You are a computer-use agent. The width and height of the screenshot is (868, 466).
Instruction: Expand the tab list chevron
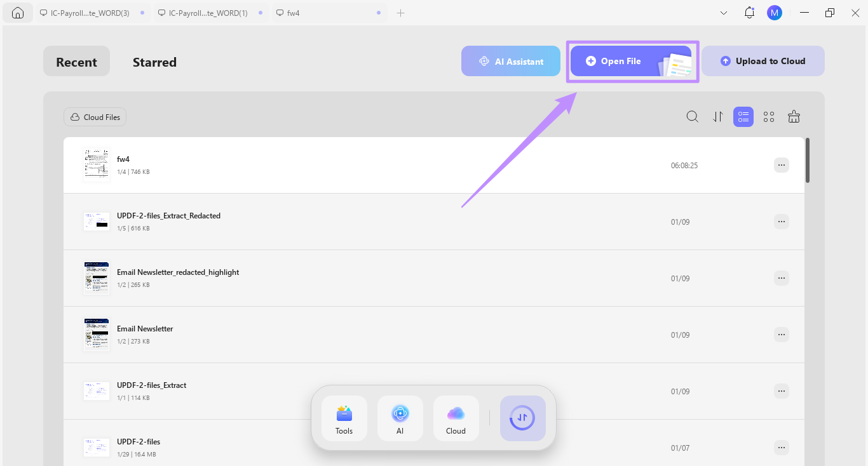point(724,13)
